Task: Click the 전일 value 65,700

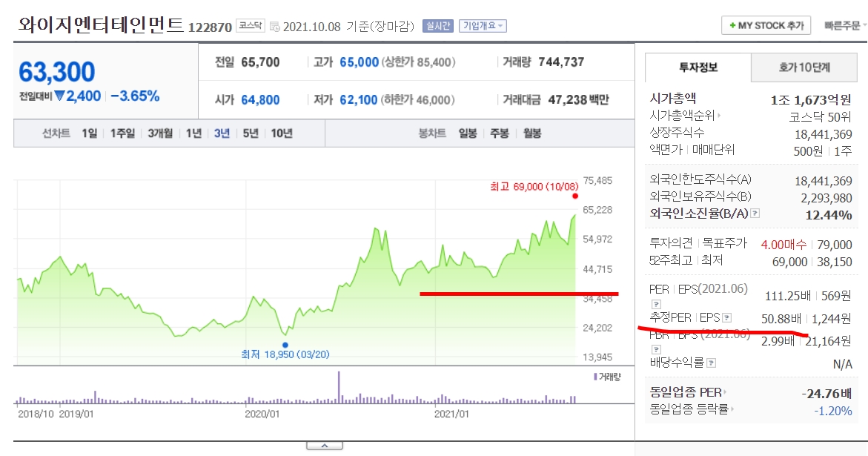Action: coord(260,62)
